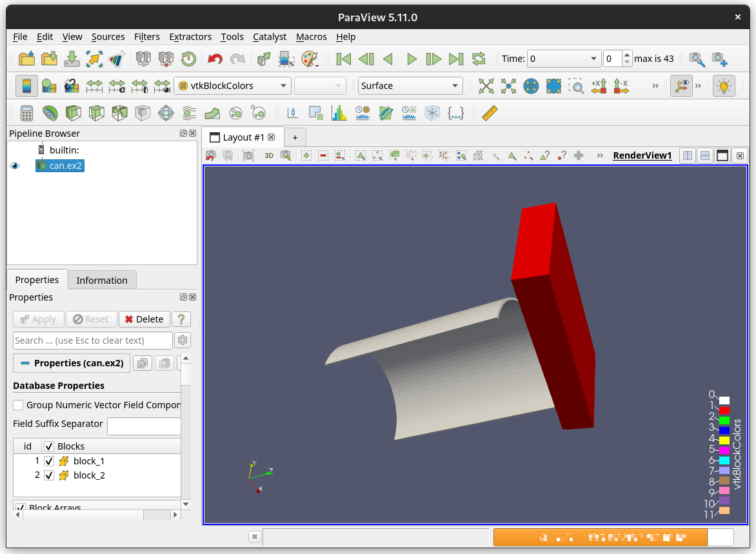Open the Catalyst menu
Screen dimensions: 756x554
pos(270,37)
